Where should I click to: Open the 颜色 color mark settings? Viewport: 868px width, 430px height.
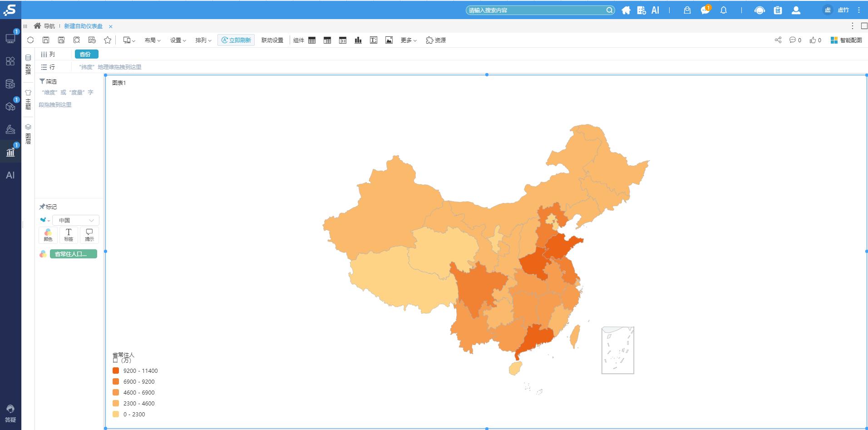tap(48, 235)
